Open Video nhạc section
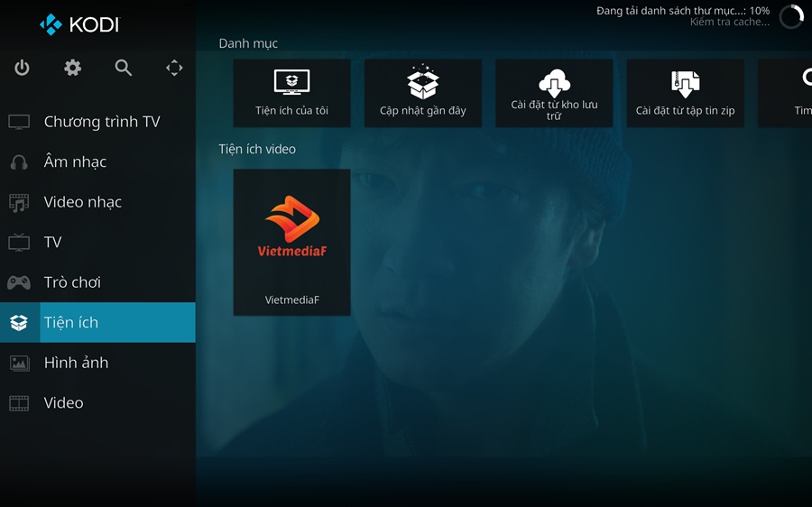The width and height of the screenshot is (812, 507). coord(97,202)
